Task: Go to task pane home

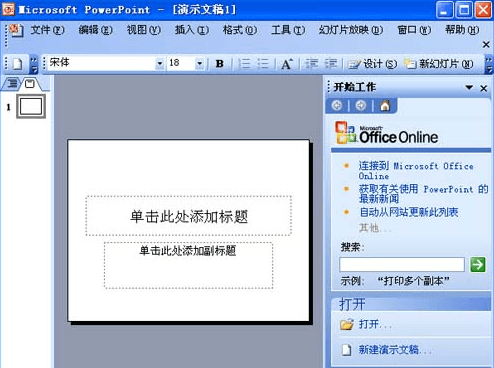Action: [385, 106]
